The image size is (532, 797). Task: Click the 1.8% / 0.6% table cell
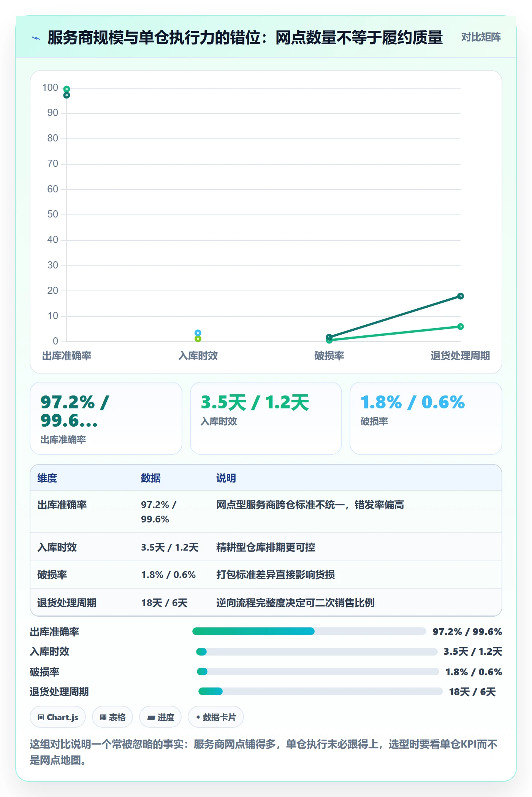168,575
